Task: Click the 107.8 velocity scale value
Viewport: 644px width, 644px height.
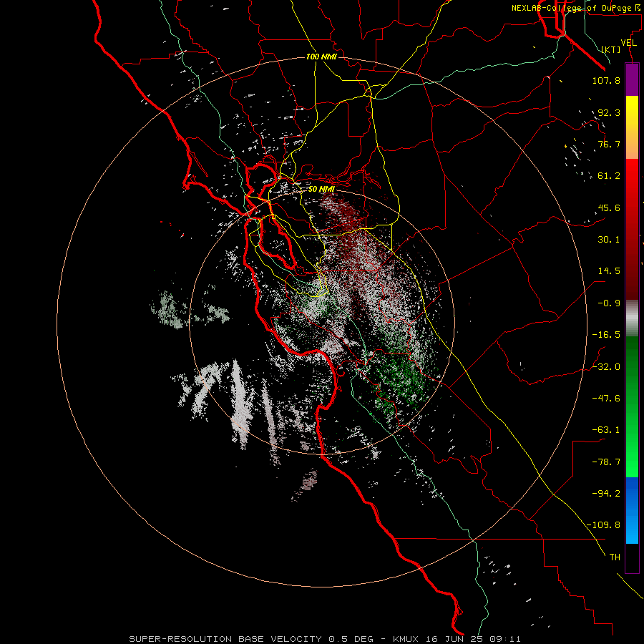Action: click(x=606, y=80)
